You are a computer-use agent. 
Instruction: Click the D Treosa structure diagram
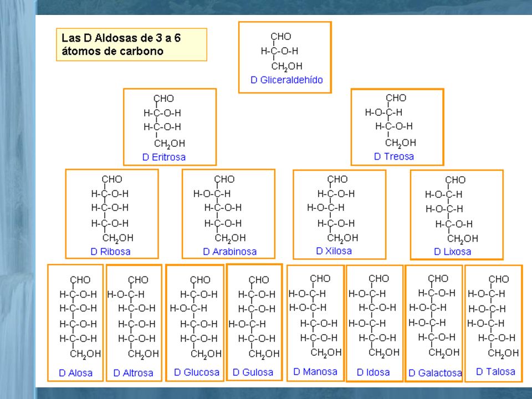coord(391,121)
